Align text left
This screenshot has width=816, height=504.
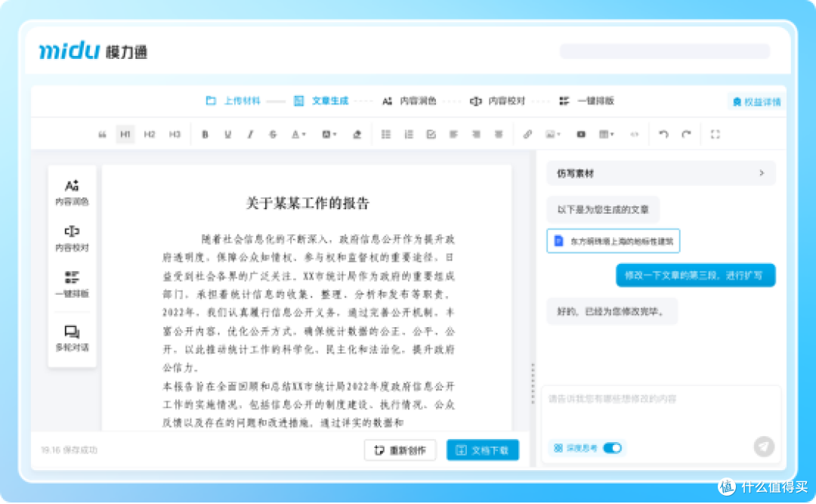tap(453, 135)
